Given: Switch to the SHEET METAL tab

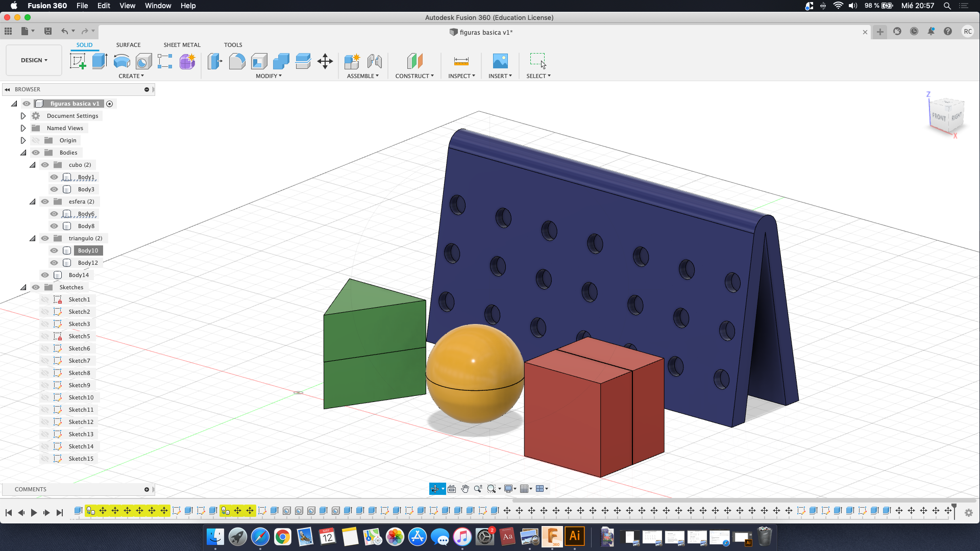Looking at the screenshot, I should (x=182, y=45).
